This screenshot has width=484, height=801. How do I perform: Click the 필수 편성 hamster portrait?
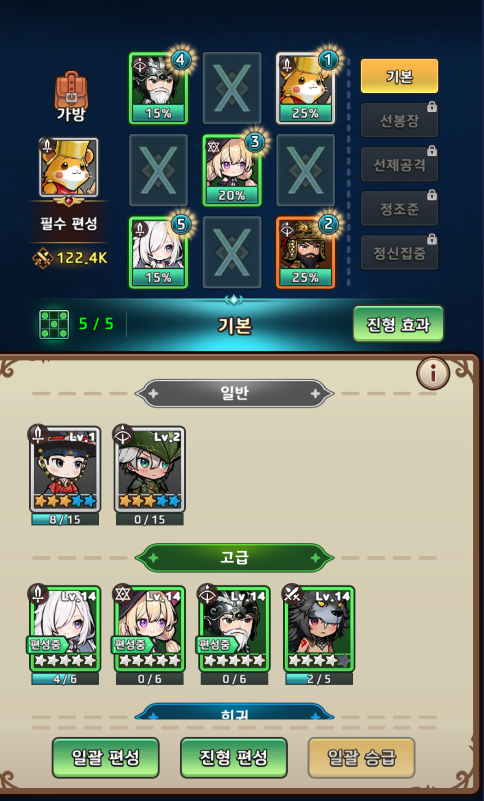coord(69,167)
